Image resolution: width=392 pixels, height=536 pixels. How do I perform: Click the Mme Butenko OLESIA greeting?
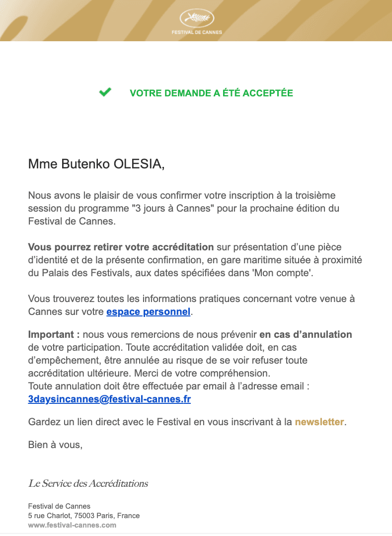96,164
